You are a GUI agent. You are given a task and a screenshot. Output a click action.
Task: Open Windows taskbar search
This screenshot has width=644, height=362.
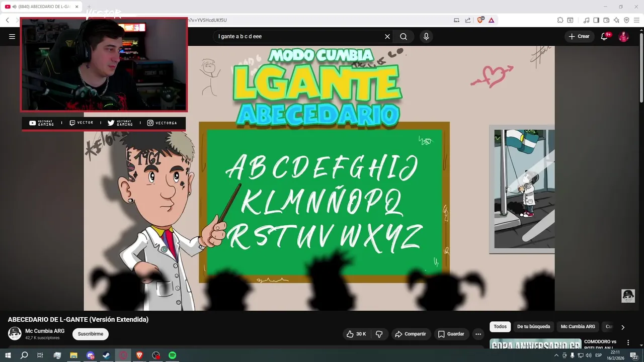pos(24,355)
